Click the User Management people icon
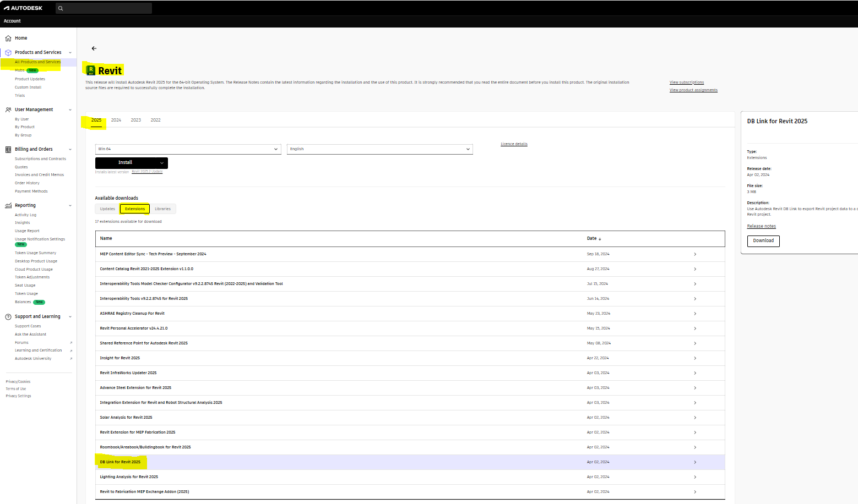The height and width of the screenshot is (504, 858). click(8, 110)
